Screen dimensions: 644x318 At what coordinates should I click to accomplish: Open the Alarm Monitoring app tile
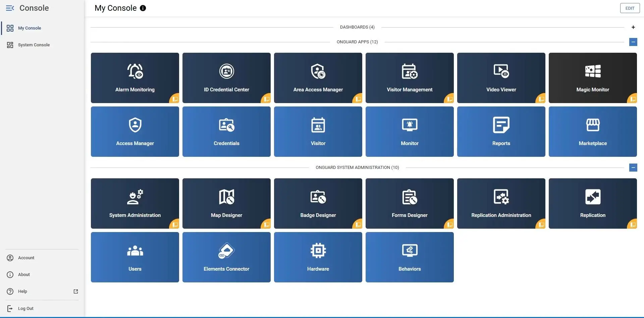coord(135,78)
